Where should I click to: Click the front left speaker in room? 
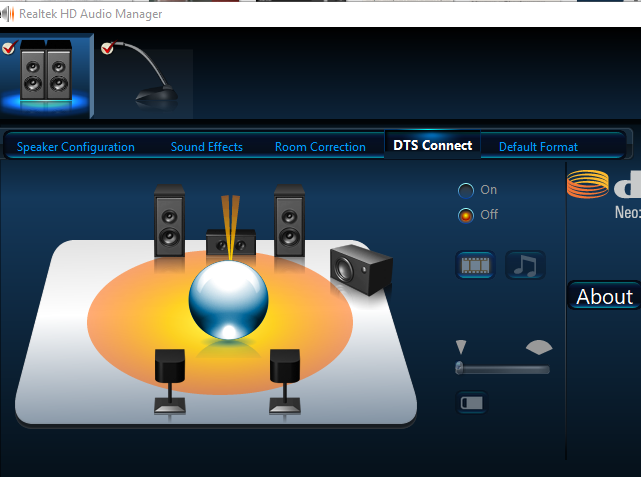point(169,221)
